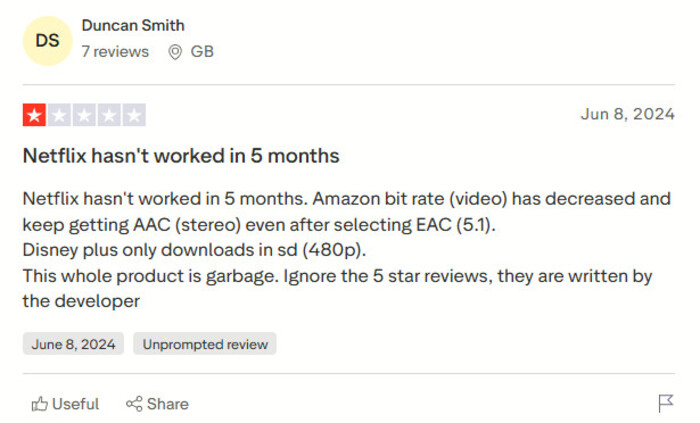Screen dimensions: 700x423
Task: Click the DS profile avatar
Action: (47, 40)
